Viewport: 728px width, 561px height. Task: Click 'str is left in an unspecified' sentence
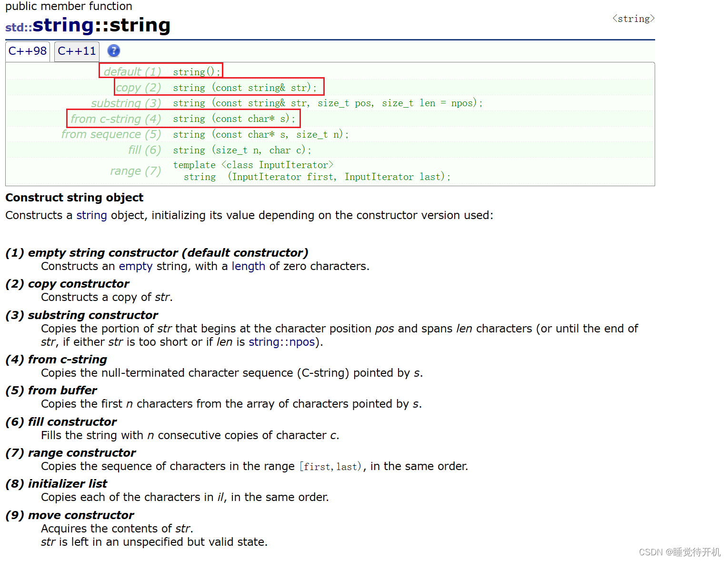pyautogui.click(x=154, y=542)
